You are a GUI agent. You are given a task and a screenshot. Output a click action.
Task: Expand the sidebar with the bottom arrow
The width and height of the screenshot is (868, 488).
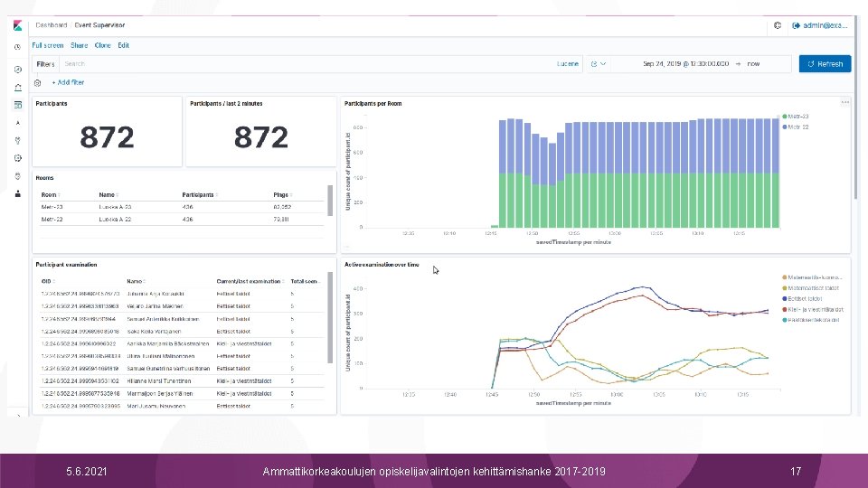tap(18, 416)
